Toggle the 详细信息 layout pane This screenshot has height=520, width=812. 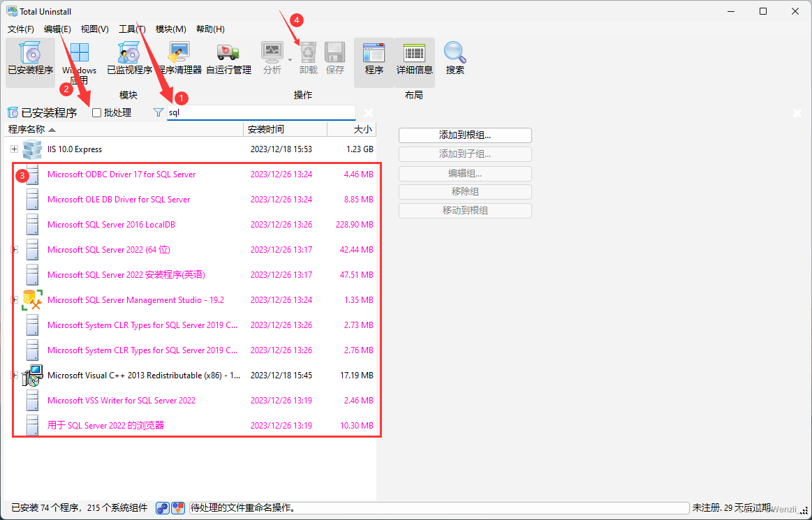[x=414, y=61]
